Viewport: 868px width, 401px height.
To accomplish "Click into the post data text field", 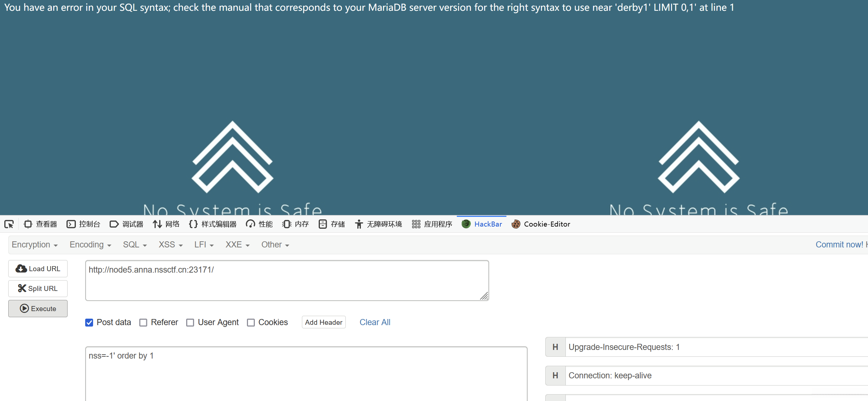I will coord(306,374).
